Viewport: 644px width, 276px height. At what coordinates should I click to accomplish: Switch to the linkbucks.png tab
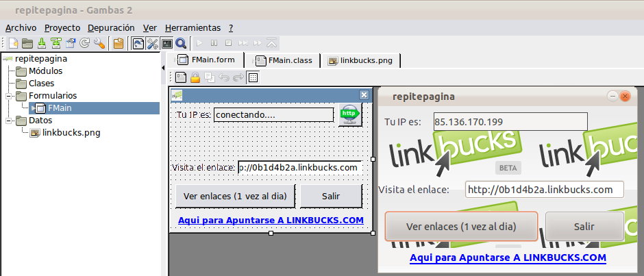360,61
